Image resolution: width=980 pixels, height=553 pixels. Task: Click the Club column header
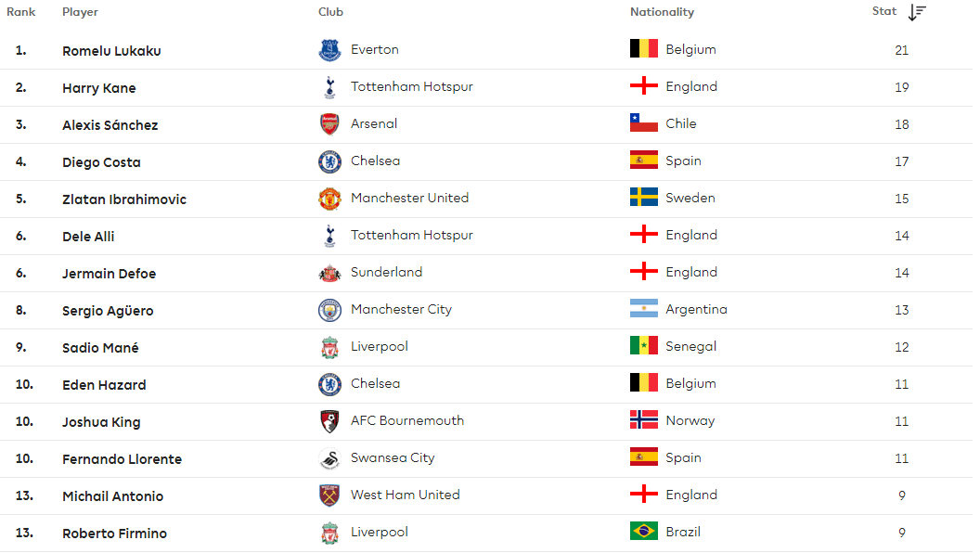tap(330, 12)
